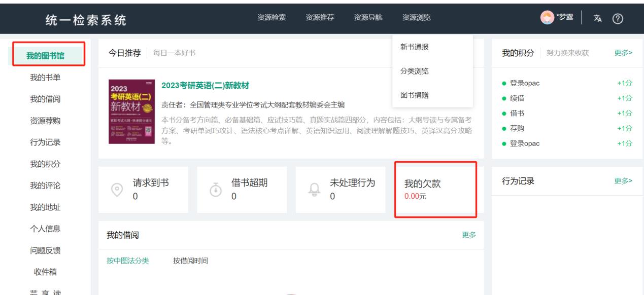View 我的欠款 balance card
The width and height of the screenshot is (644, 295).
[435, 189]
